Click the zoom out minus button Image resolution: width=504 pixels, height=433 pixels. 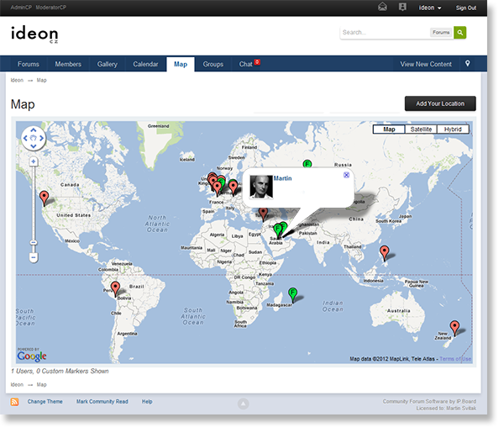pos(34,257)
